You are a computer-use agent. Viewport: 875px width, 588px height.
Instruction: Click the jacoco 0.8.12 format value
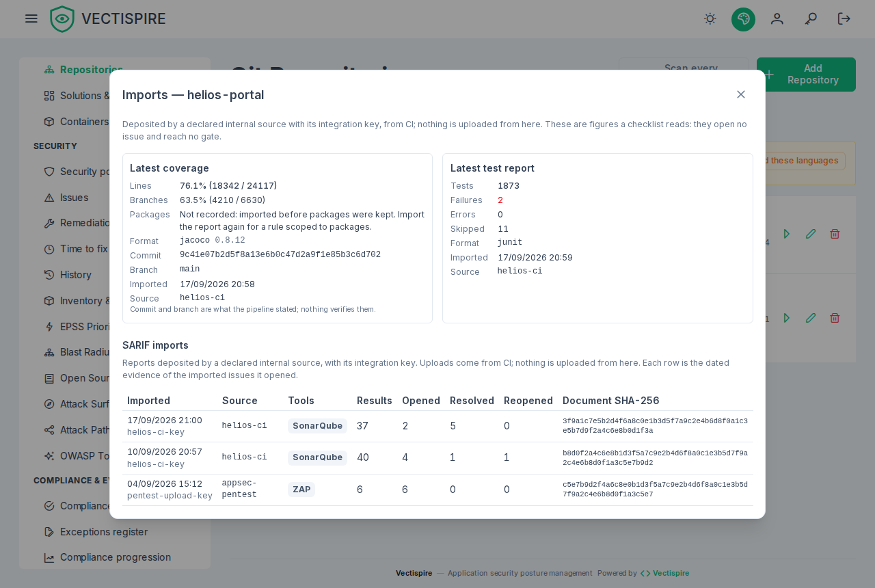(x=213, y=240)
